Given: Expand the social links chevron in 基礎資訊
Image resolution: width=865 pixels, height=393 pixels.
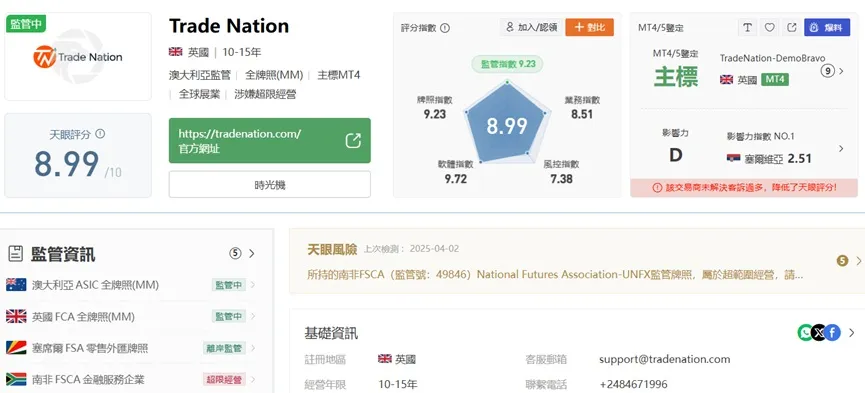Looking at the screenshot, I should click(x=851, y=332).
